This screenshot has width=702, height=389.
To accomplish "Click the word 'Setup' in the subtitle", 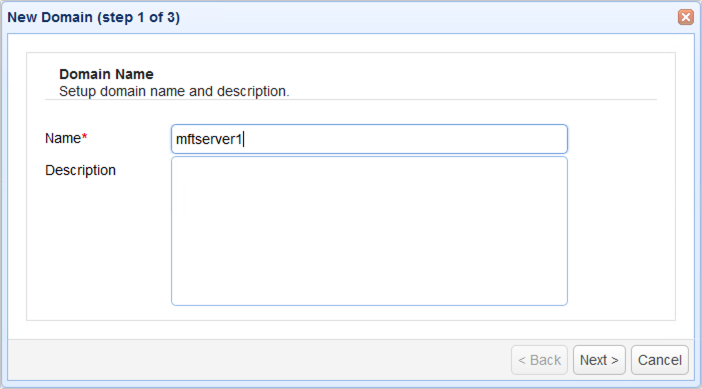I will (x=77, y=91).
